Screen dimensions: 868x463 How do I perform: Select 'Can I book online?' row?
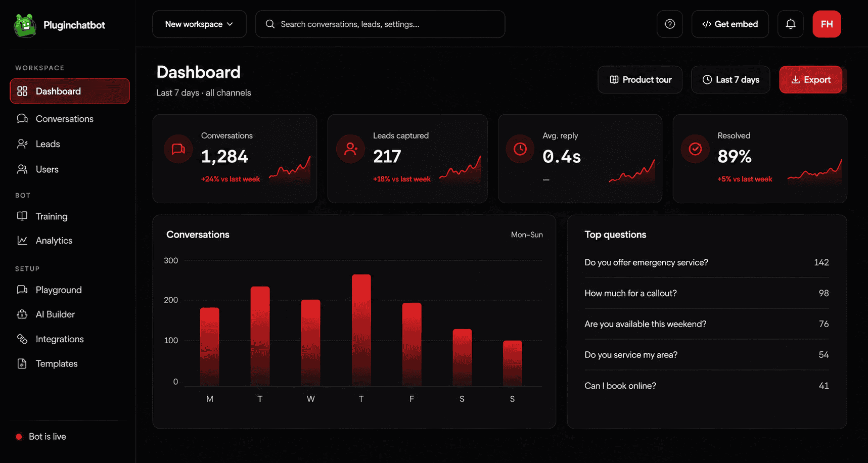tap(707, 386)
